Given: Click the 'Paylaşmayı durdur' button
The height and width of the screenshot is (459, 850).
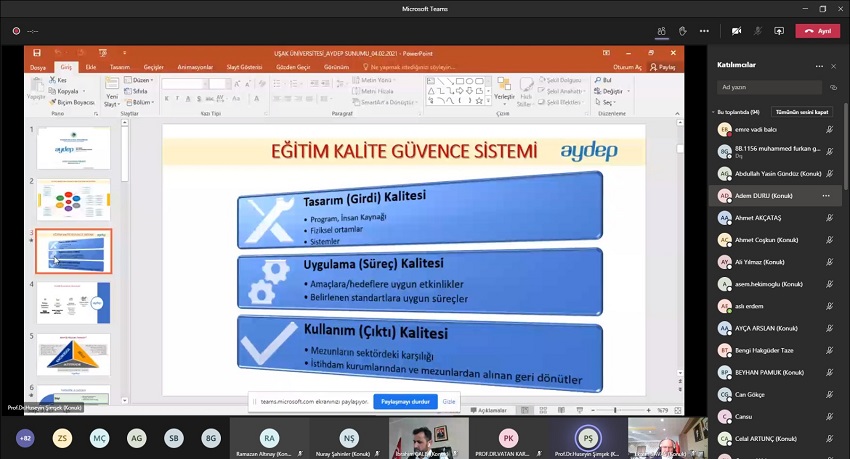Looking at the screenshot, I should click(404, 401).
